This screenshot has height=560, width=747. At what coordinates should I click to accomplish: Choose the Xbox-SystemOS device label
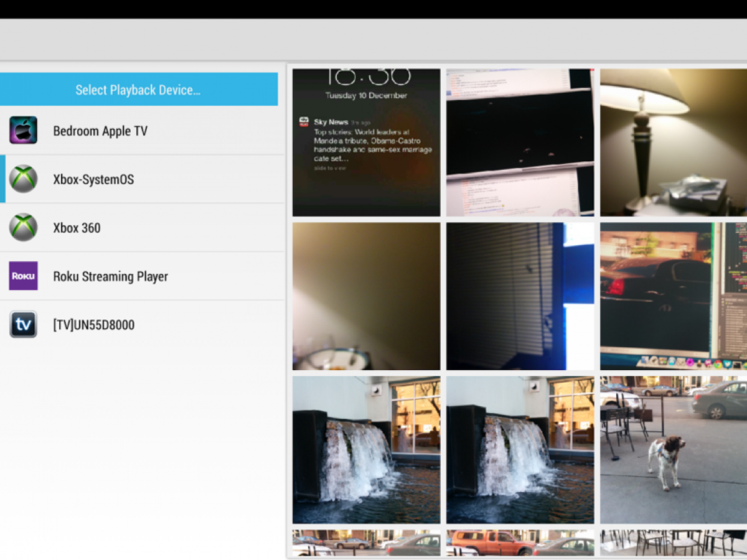coord(93,180)
